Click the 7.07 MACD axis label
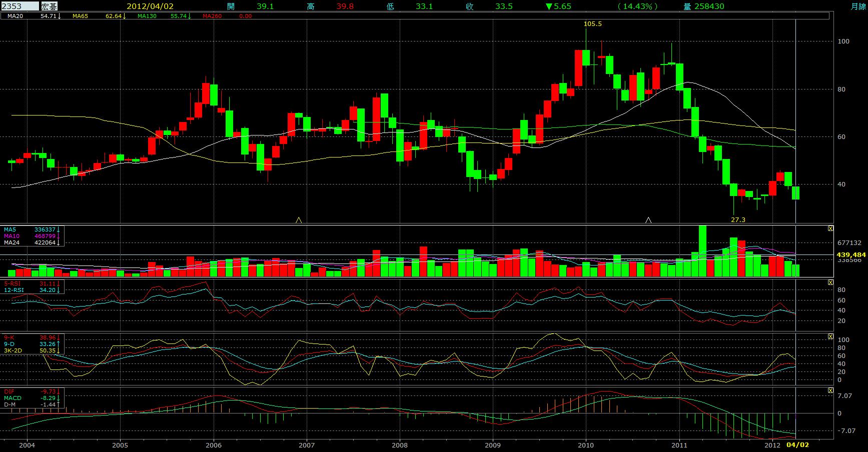The width and height of the screenshot is (868, 452). tap(844, 395)
